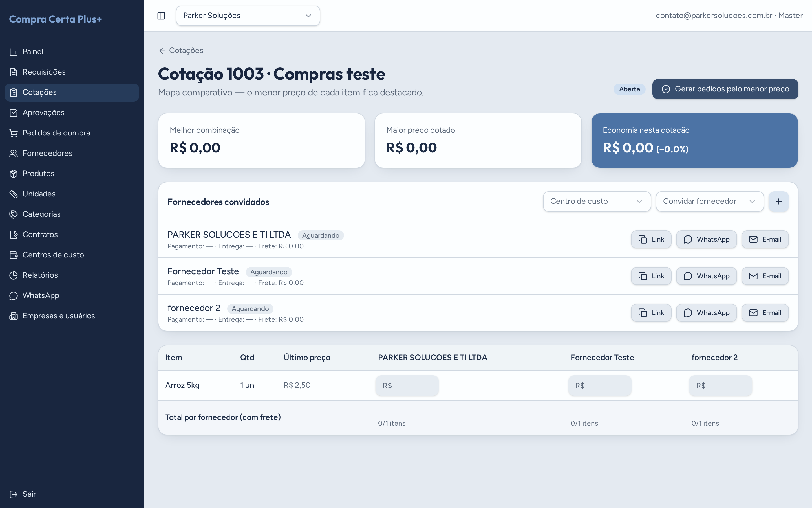Image resolution: width=812 pixels, height=508 pixels.
Task: Click the sidebar WhatsApp chat icon
Action: (x=14, y=296)
